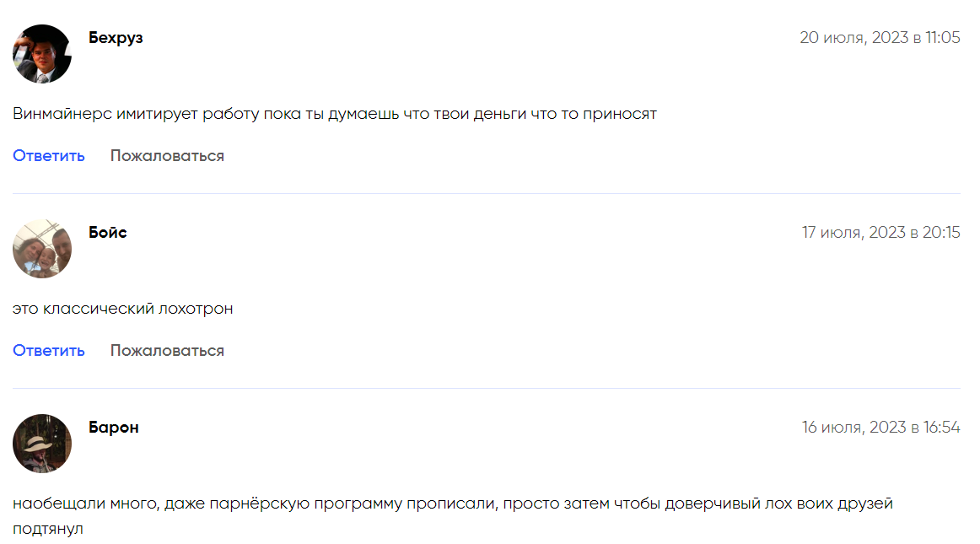Click Бехруз's profile avatar

pyautogui.click(x=42, y=54)
